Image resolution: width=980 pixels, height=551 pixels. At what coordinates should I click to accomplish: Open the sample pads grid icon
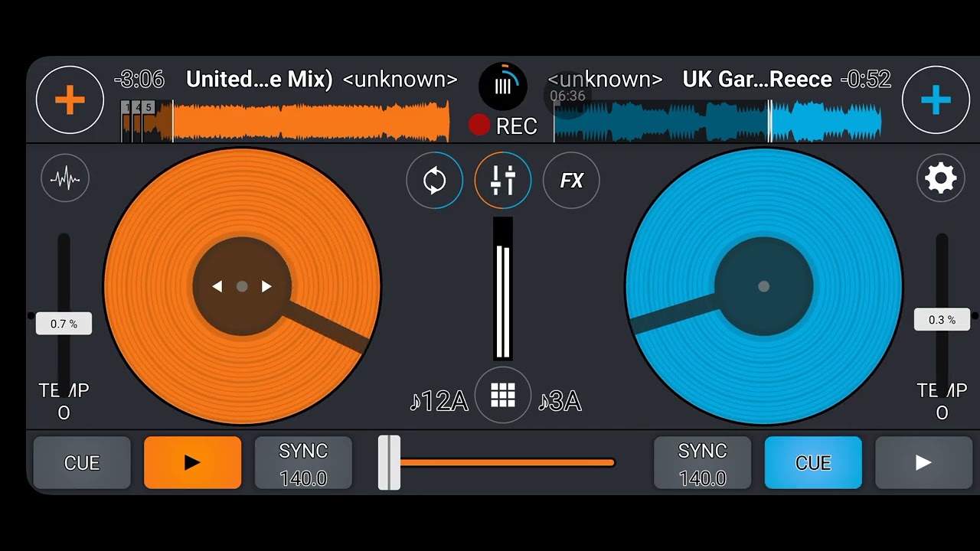503,395
